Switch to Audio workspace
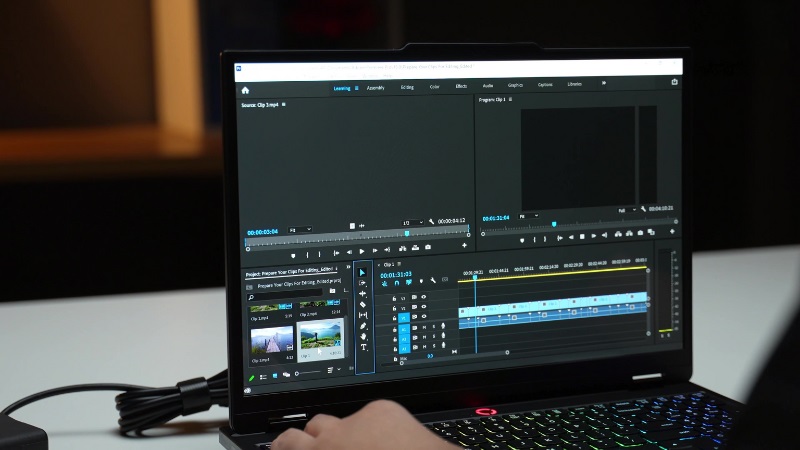 click(x=488, y=86)
